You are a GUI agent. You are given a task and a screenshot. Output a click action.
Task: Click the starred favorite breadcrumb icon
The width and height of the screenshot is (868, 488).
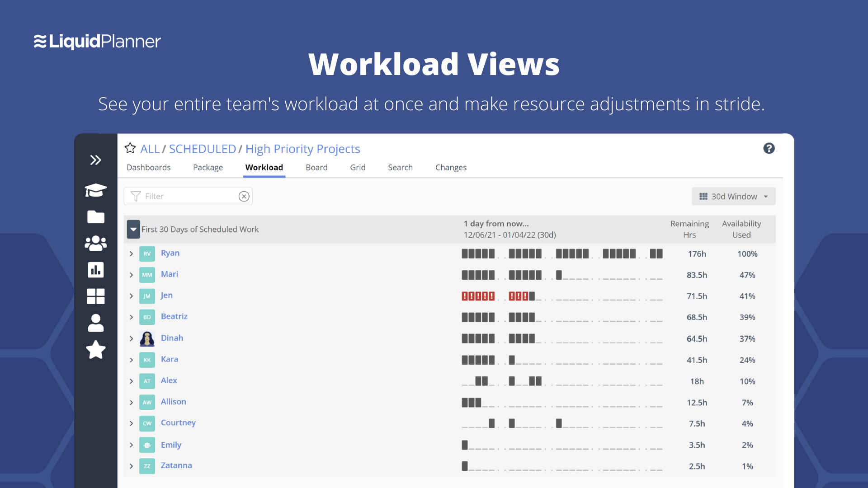click(x=131, y=148)
